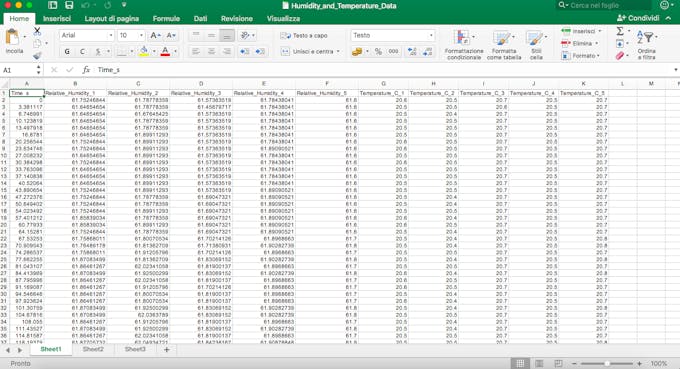Viewport: 680px width, 369px height.
Task: Switch to Sheet2 tab
Action: [93, 349]
